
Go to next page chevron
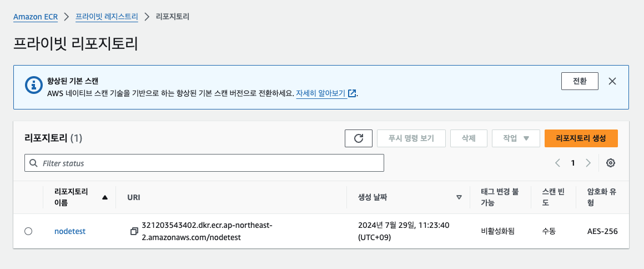[588, 163]
